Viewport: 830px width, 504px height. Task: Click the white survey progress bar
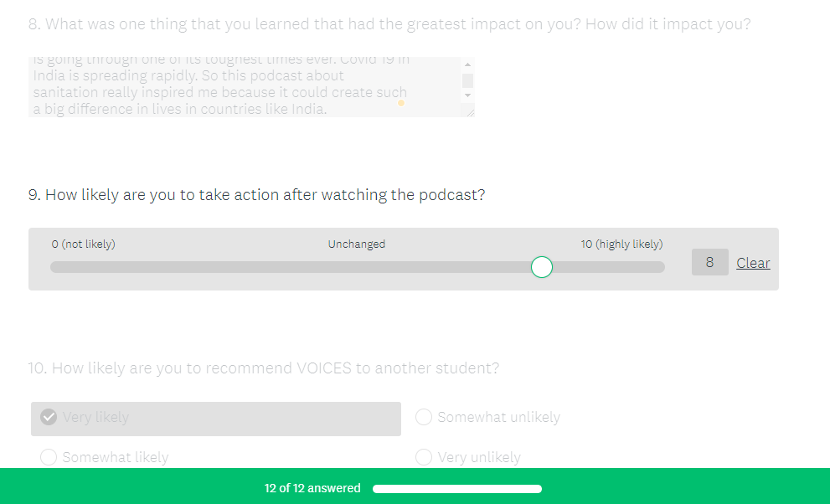tap(456, 489)
